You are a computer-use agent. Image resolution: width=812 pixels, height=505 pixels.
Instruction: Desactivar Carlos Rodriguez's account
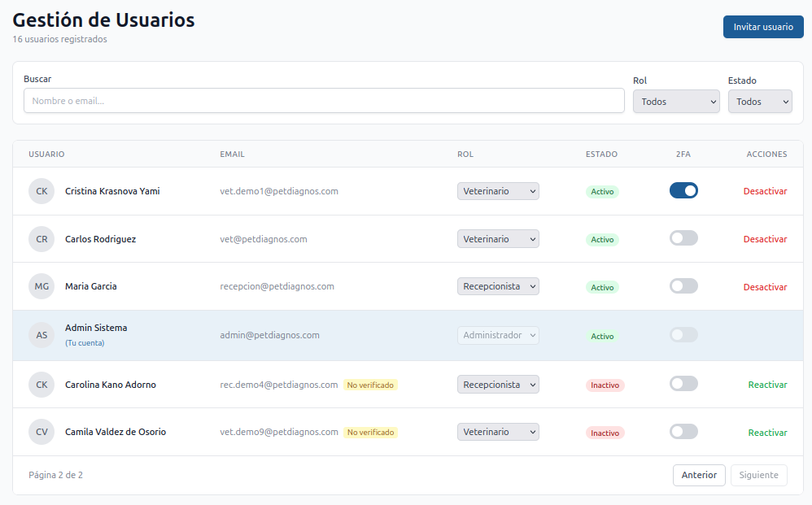[x=765, y=239]
